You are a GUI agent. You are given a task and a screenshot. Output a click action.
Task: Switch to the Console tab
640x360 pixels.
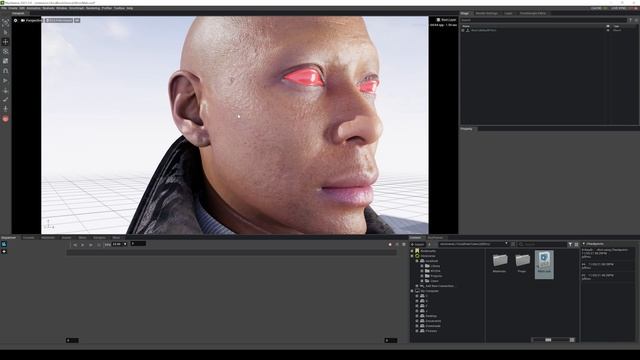pos(28,238)
